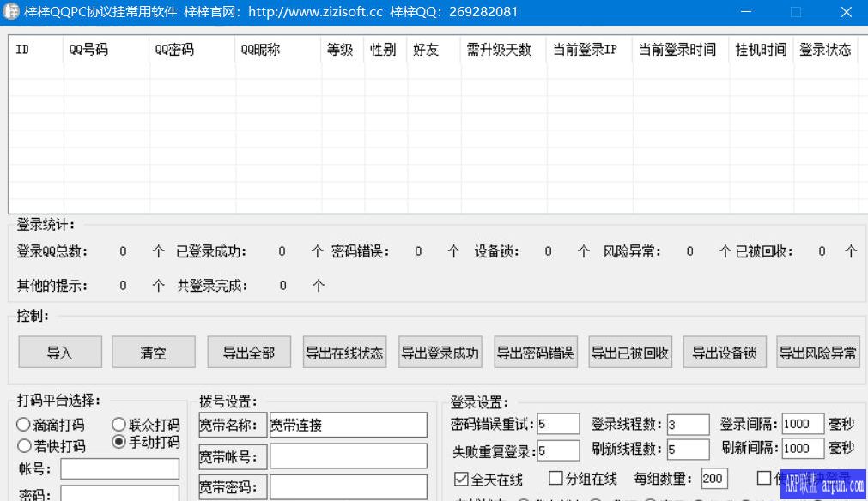Click the 宽带帐号 input field
This screenshot has width=868, height=501.
tap(349, 456)
